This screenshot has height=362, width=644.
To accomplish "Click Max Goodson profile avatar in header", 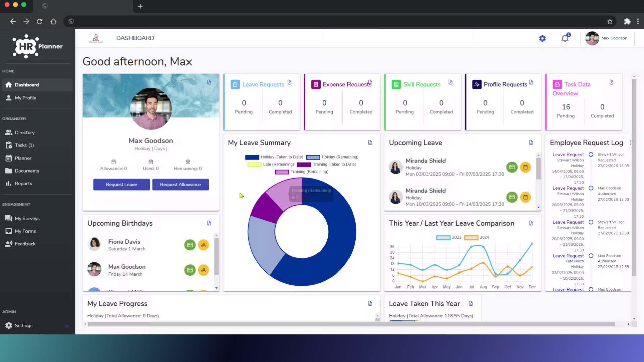I will pyautogui.click(x=592, y=38).
